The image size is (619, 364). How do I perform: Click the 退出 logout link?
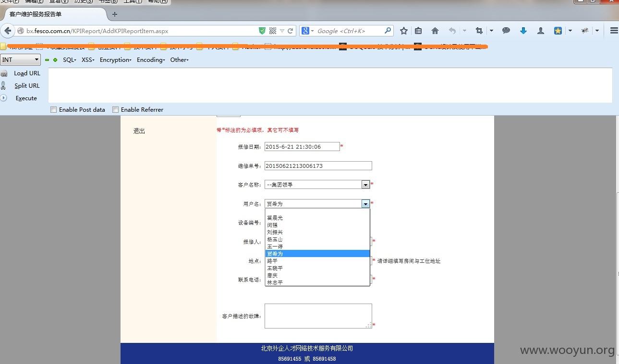(139, 131)
